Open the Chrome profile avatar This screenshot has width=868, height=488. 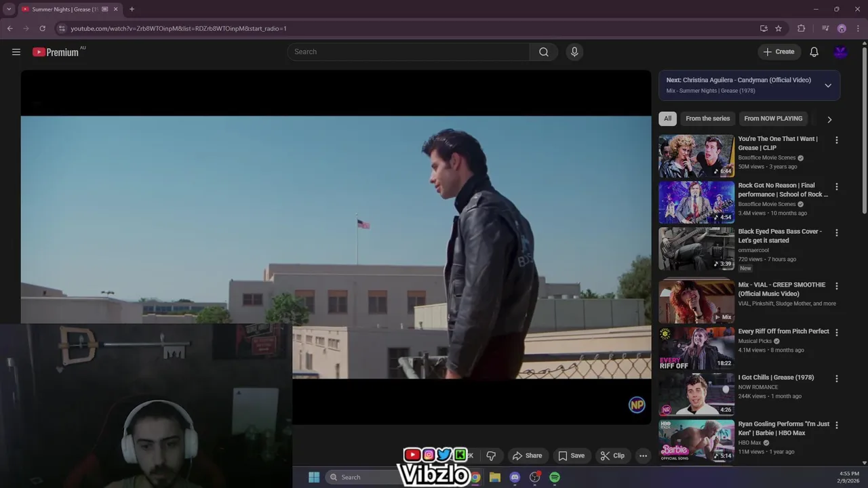[842, 28]
